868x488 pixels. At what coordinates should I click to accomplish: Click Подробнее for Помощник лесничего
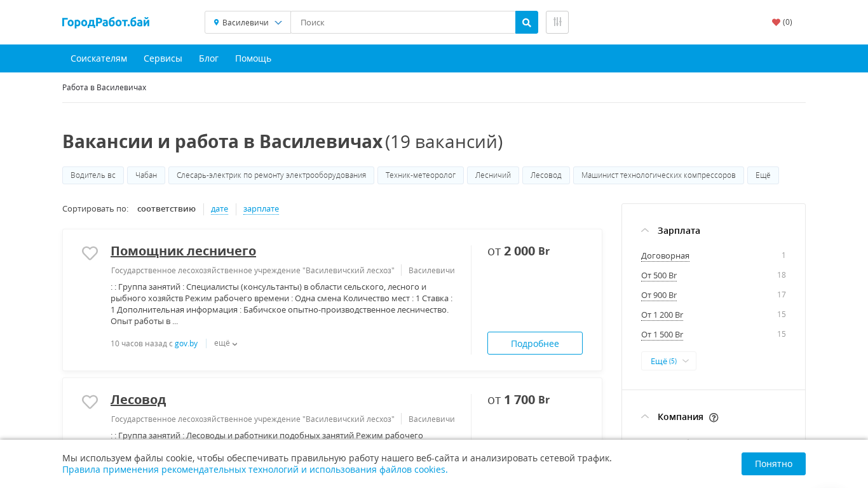coord(534,343)
